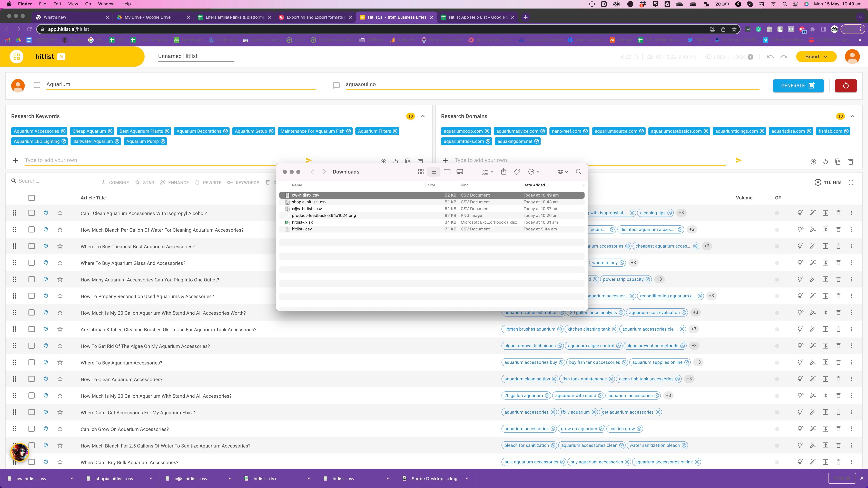Copy research domains icon
The width and height of the screenshot is (868, 488).
(838, 162)
